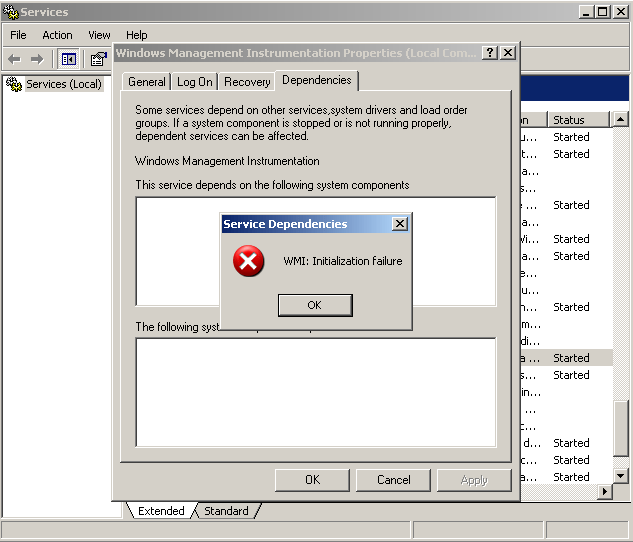
Task: Click the scroll up arrow in services list
Action: [620, 119]
